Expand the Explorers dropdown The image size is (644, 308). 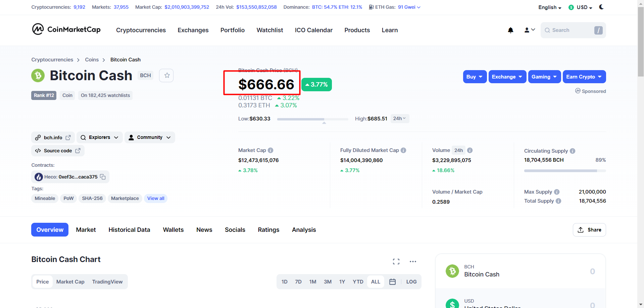(x=99, y=138)
